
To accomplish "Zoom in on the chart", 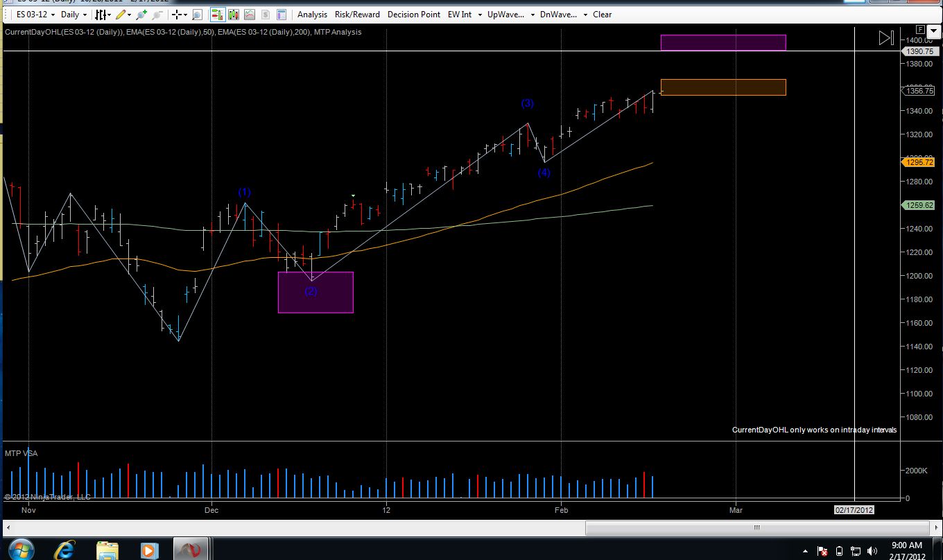I will 142,14.
